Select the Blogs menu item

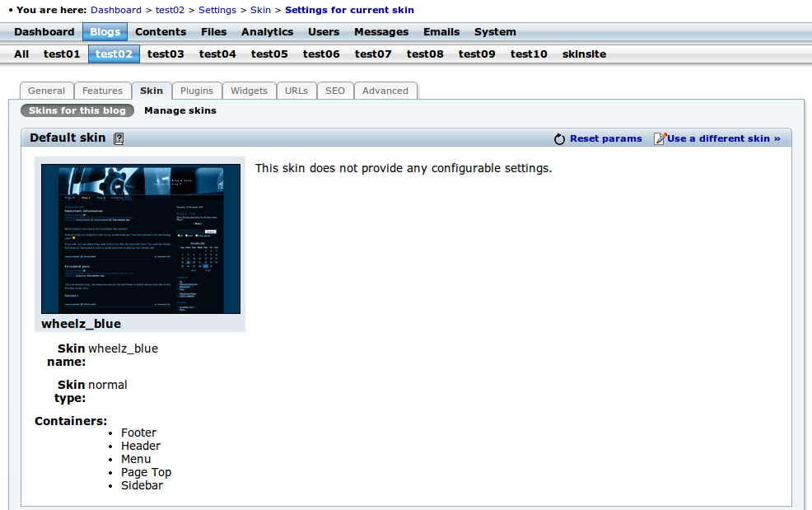click(105, 31)
